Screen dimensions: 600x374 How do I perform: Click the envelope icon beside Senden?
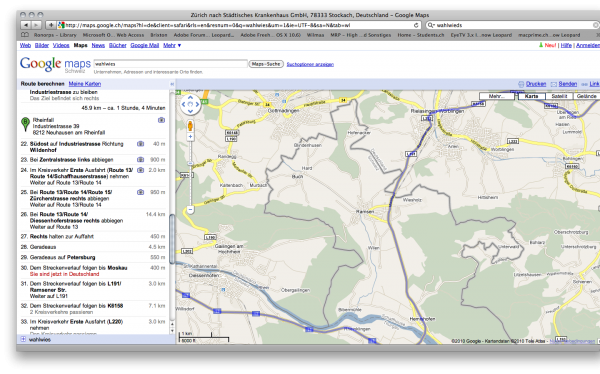coord(553,84)
